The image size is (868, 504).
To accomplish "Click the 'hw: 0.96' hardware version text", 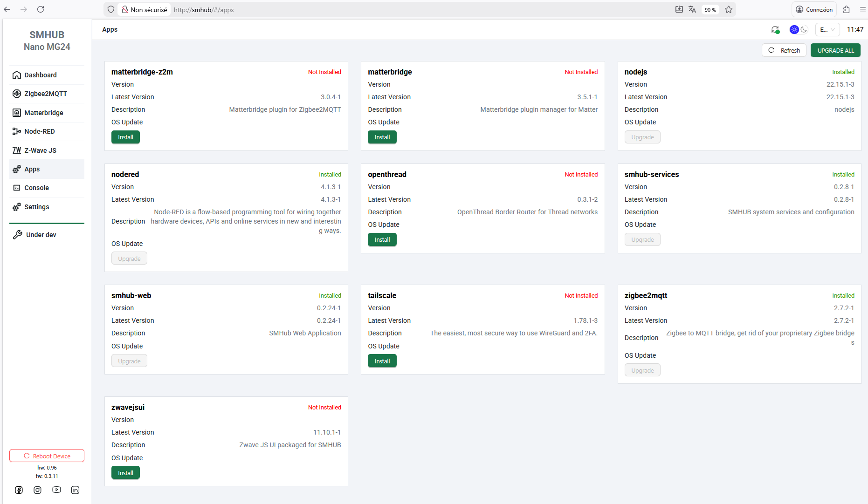I will pos(47,468).
